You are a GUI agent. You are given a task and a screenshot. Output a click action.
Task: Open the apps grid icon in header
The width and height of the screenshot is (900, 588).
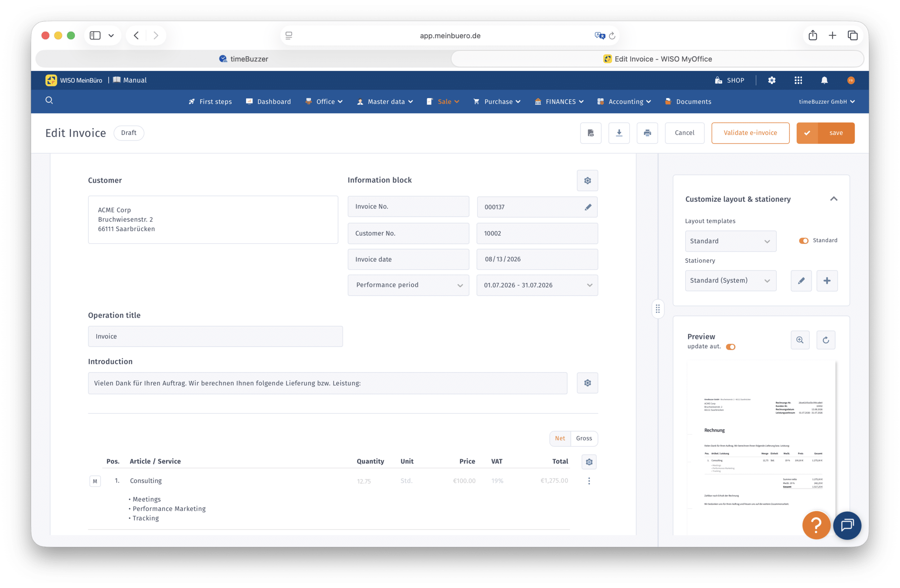tap(798, 80)
